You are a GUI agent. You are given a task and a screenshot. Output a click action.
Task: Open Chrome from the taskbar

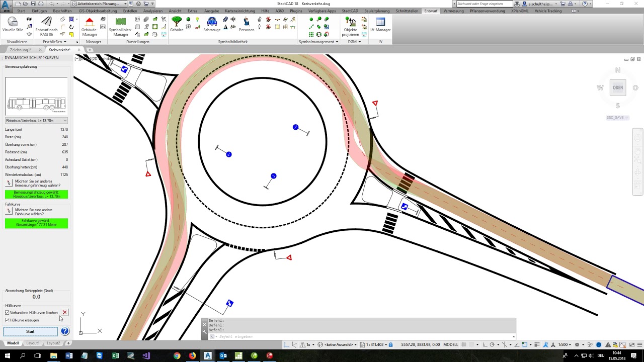[177, 356]
